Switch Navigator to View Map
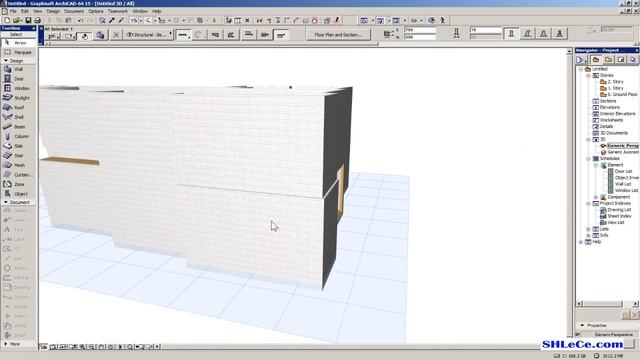 (x=608, y=60)
